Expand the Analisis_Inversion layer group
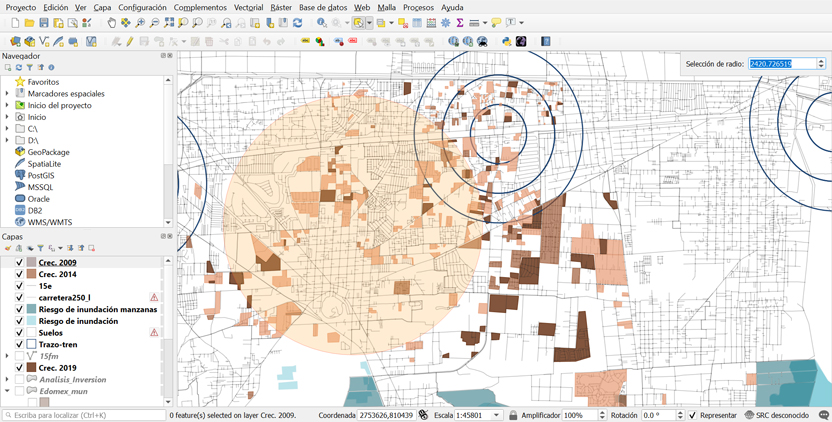 pyautogui.click(x=7, y=379)
